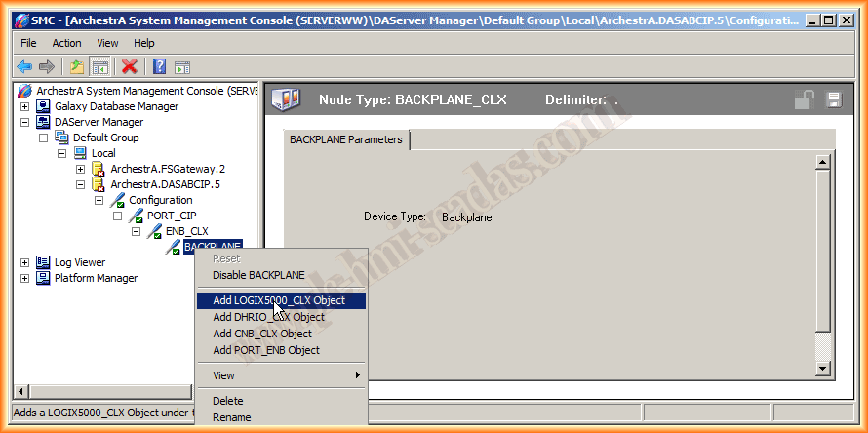Click the Up One Level folder icon

click(76, 66)
